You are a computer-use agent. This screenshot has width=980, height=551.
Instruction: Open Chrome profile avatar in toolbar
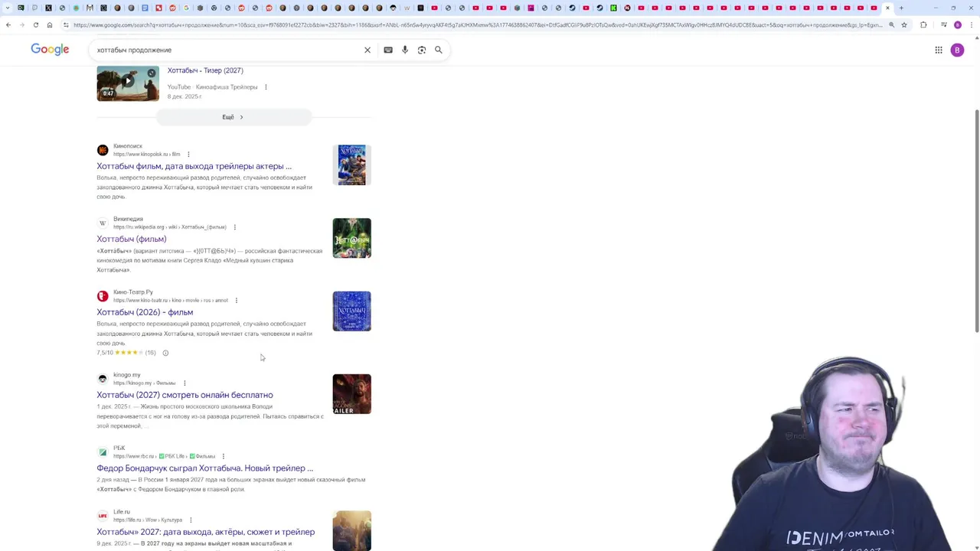click(957, 24)
